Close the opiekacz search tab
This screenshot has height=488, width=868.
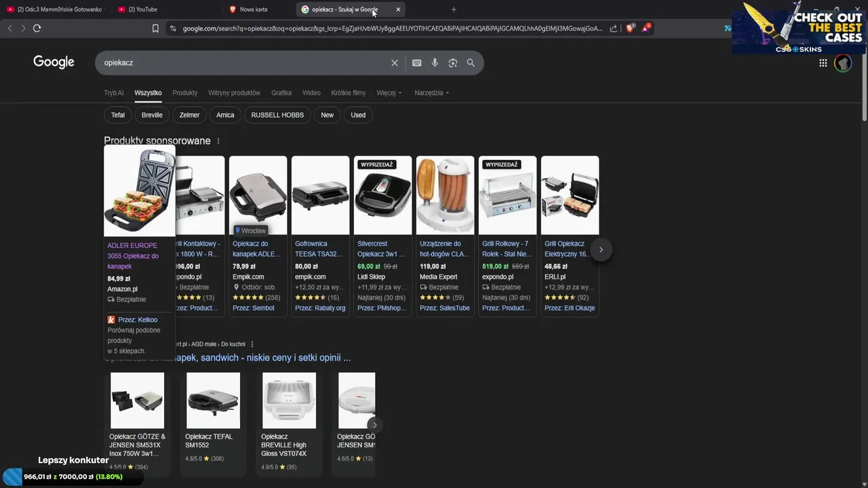coord(398,9)
